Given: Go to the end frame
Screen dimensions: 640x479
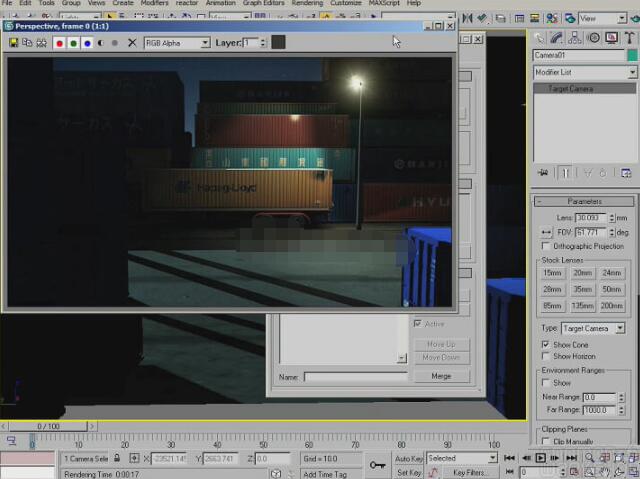Looking at the screenshot, I should (571, 458).
